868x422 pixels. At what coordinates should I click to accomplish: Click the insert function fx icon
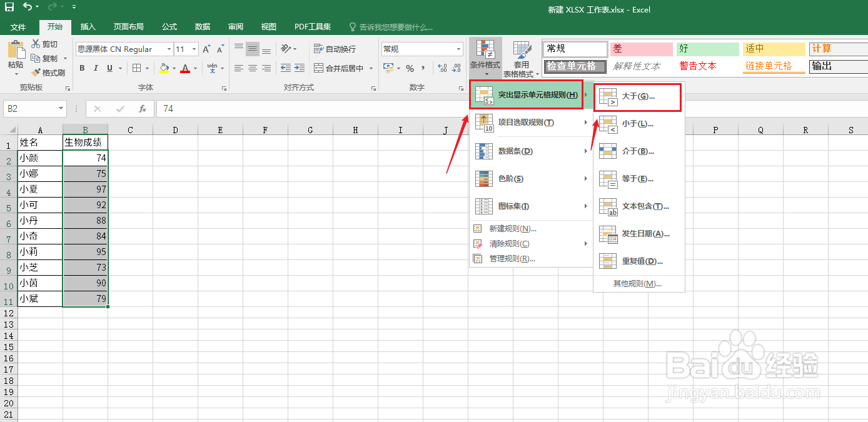point(143,109)
